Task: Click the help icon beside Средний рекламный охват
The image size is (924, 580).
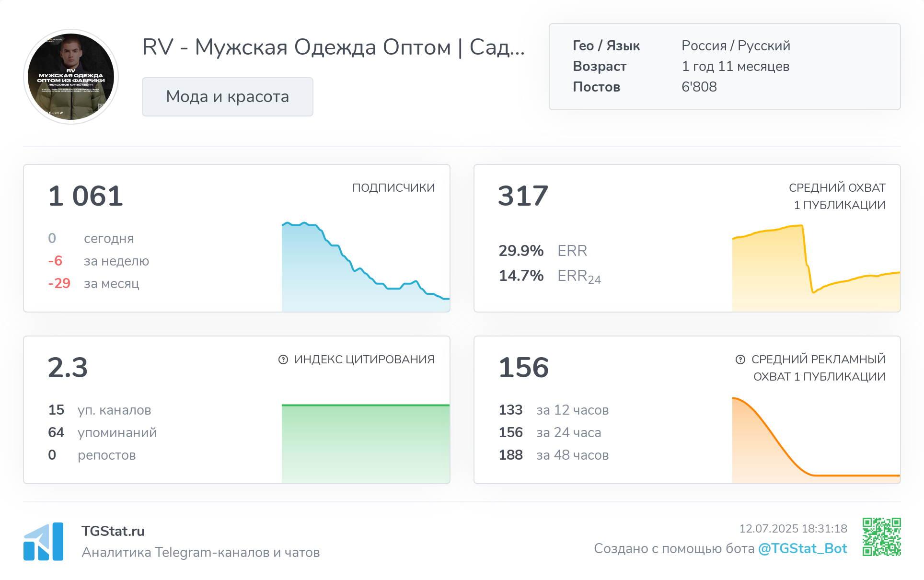Action: coord(740,360)
